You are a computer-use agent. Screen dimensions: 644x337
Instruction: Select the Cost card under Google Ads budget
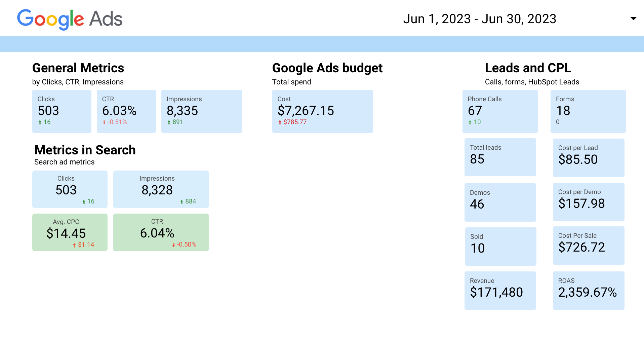pyautogui.click(x=322, y=111)
